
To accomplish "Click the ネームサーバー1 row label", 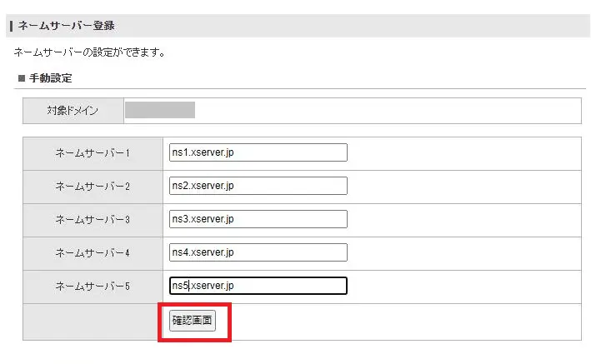I will 93,154.
